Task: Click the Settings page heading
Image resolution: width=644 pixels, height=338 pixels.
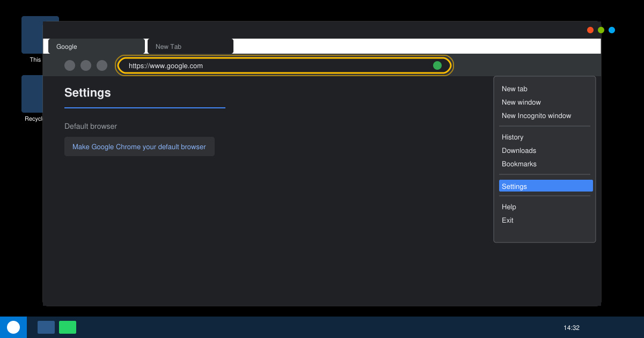Action: pyautogui.click(x=87, y=92)
